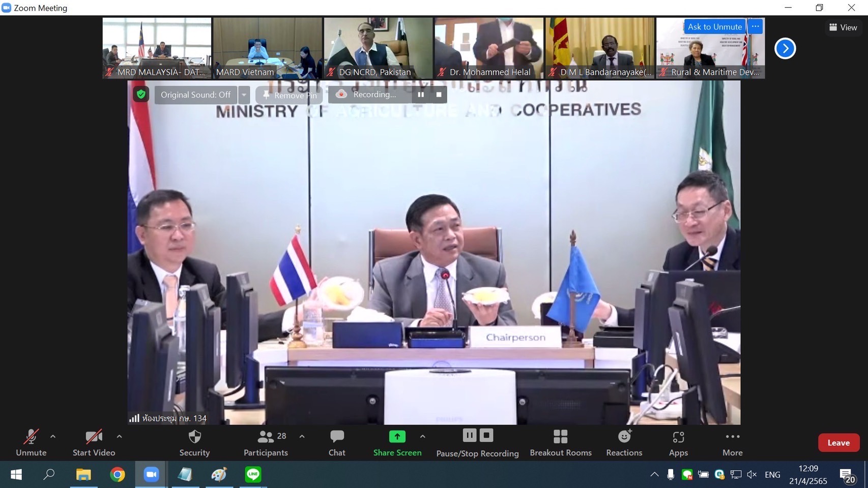This screenshot has width=868, height=488.
Task: Unmute the microphone
Action: coord(31,443)
